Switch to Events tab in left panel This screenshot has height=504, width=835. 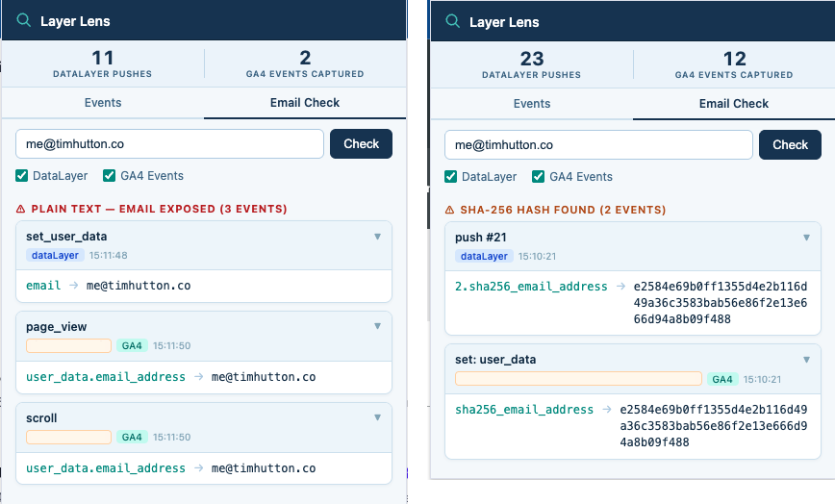point(103,103)
